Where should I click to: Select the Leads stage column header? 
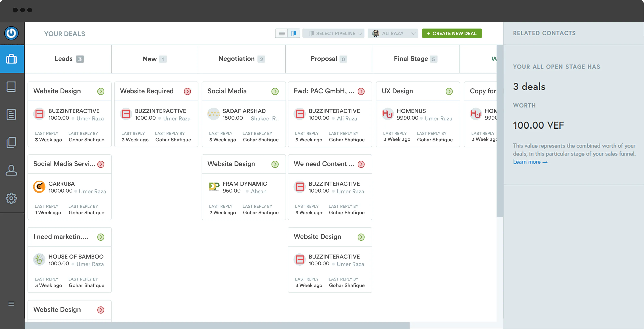[68, 59]
